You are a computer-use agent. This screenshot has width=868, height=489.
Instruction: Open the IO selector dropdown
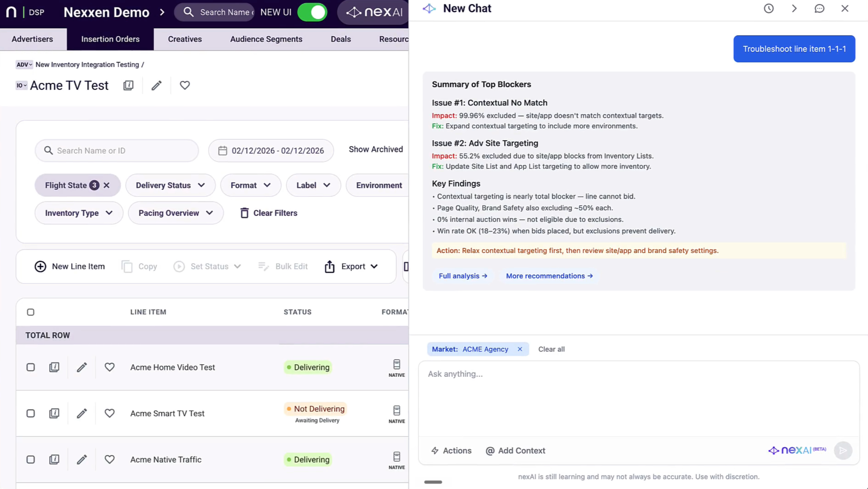click(x=22, y=86)
